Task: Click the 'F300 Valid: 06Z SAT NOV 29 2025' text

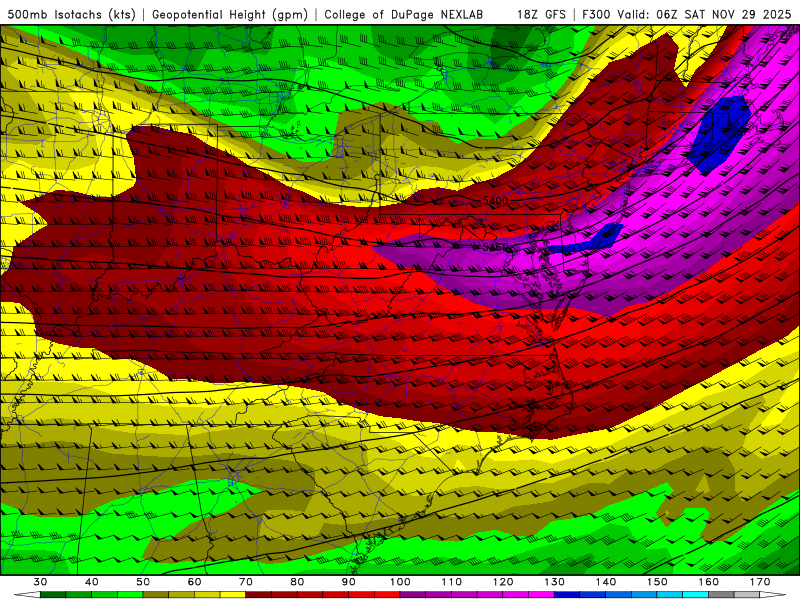Action: click(687, 14)
